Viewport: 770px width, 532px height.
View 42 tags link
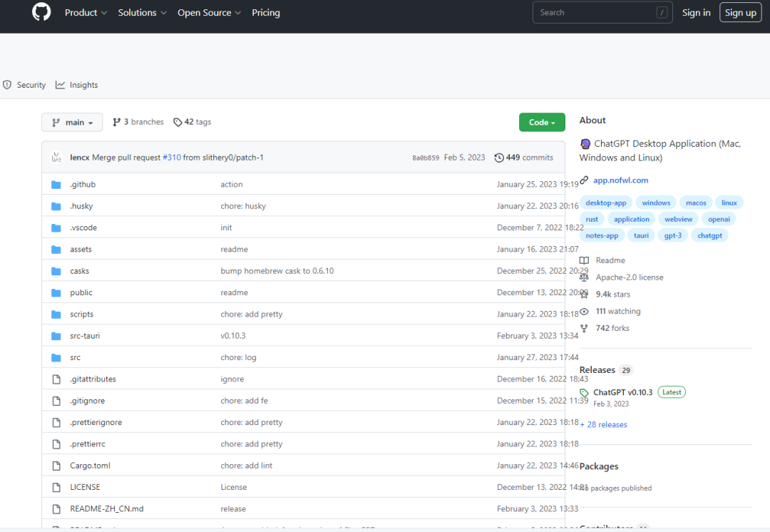pyautogui.click(x=192, y=122)
